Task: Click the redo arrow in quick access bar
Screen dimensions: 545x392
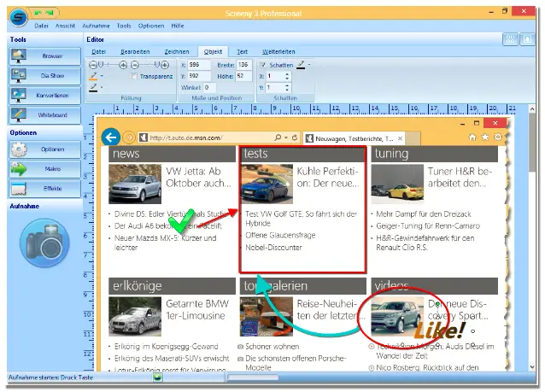Action: 50,13
